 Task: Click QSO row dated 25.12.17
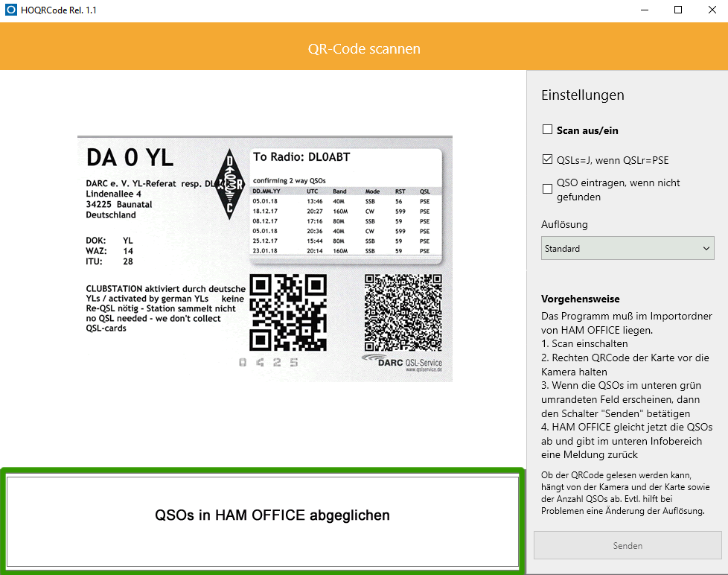pyautogui.click(x=342, y=241)
